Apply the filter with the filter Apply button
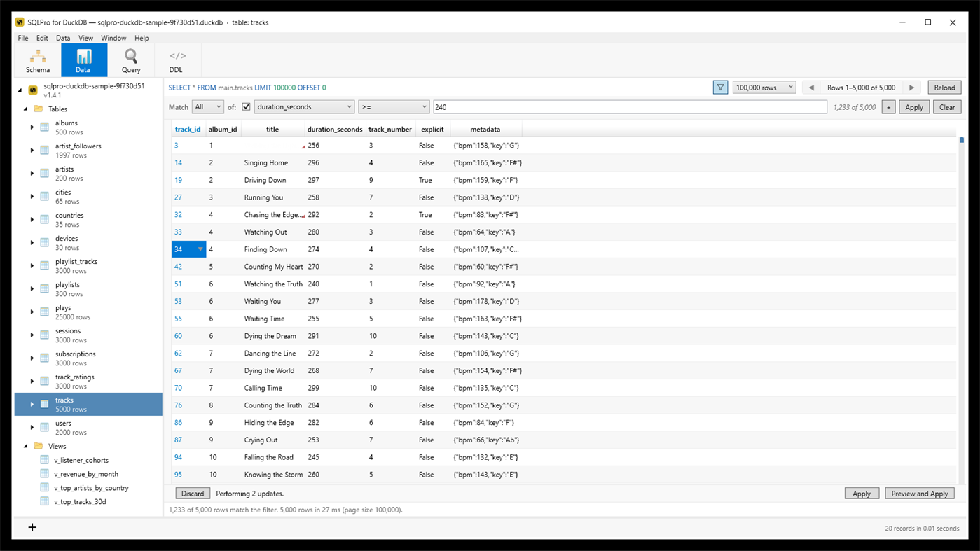 click(914, 107)
